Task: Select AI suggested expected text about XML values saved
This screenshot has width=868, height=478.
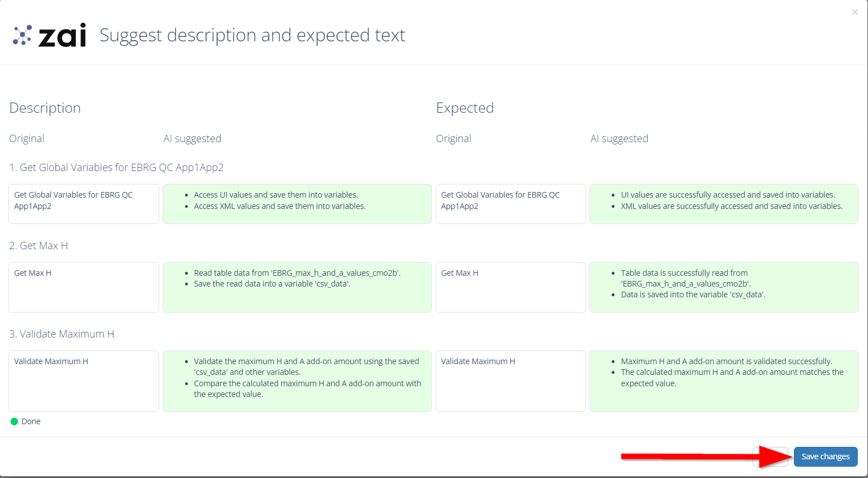Action: click(x=724, y=204)
